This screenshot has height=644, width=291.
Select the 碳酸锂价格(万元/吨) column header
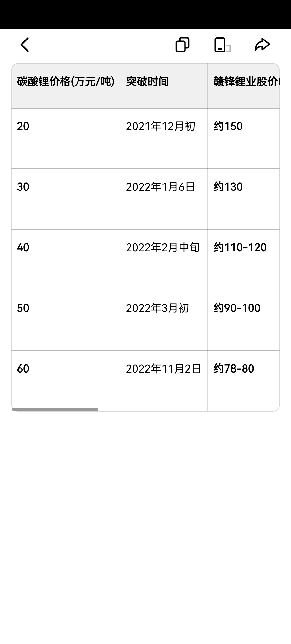click(x=66, y=82)
